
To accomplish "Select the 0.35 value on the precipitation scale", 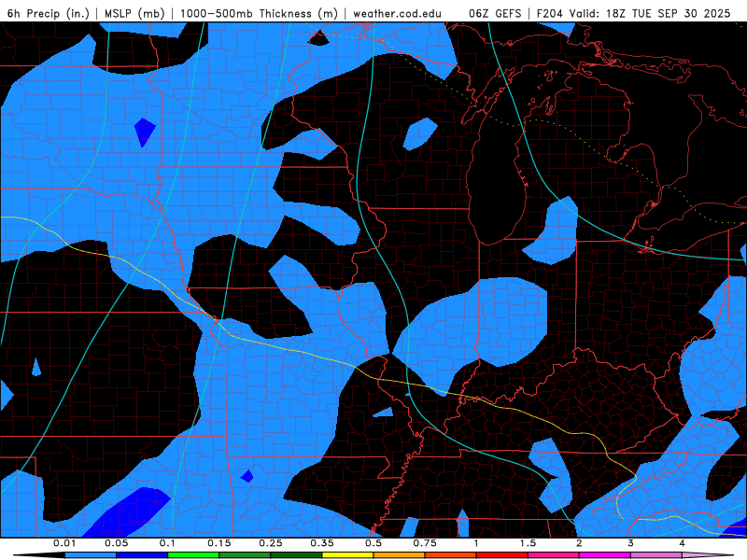I will (322, 543).
